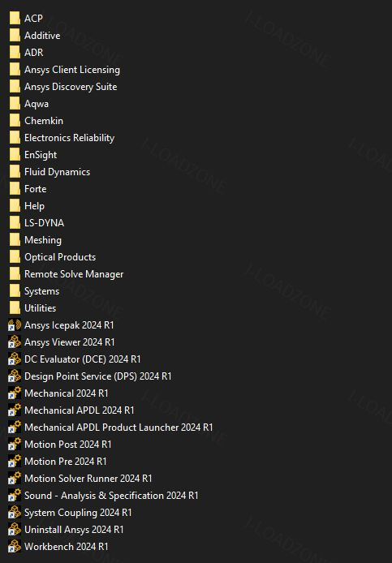Click the Meshing folder icon

coord(15,240)
